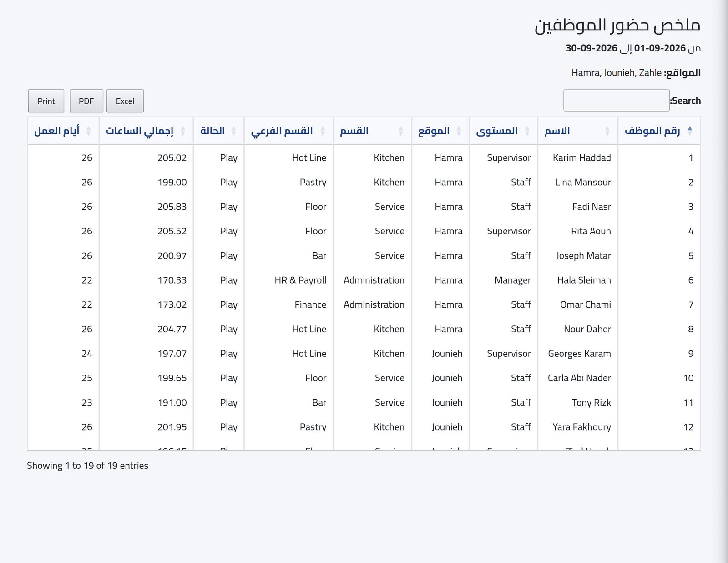Viewport: 728px width, 563px height.
Task: Click total hours value 205.02
Action: 172,158
